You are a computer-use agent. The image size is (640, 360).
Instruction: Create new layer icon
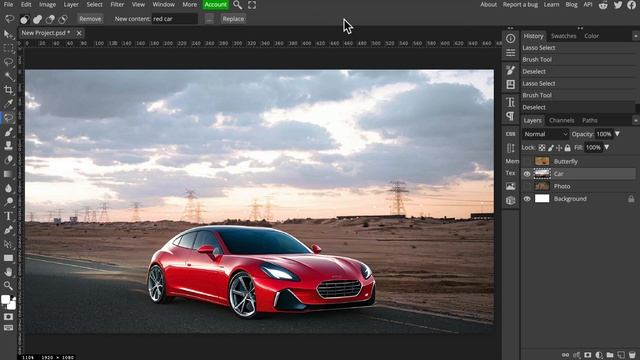click(x=621, y=355)
